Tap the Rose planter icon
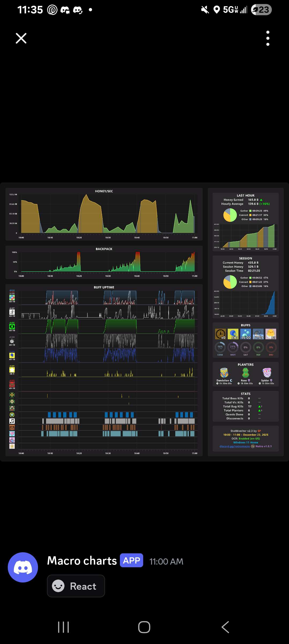 tap(245, 373)
